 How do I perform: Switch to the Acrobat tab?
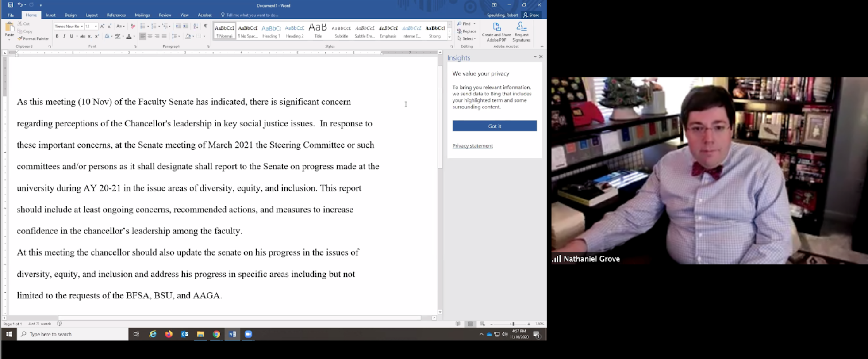205,15
